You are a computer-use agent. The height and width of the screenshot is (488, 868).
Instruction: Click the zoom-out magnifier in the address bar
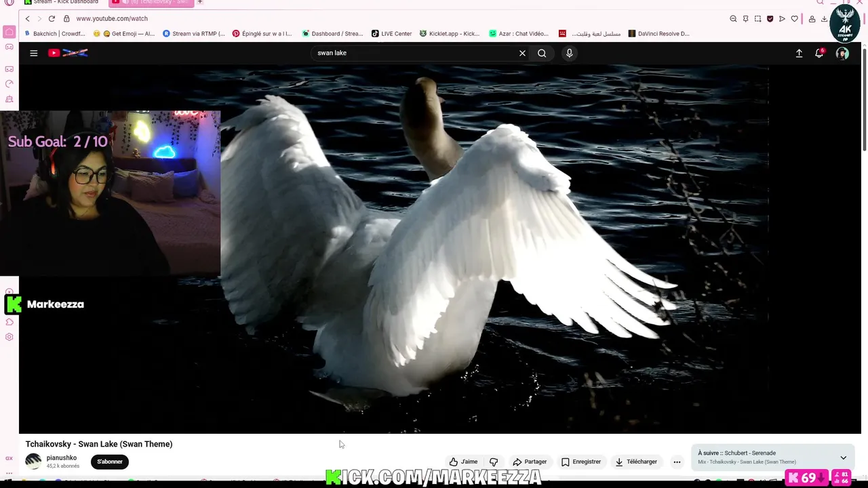coord(733,19)
